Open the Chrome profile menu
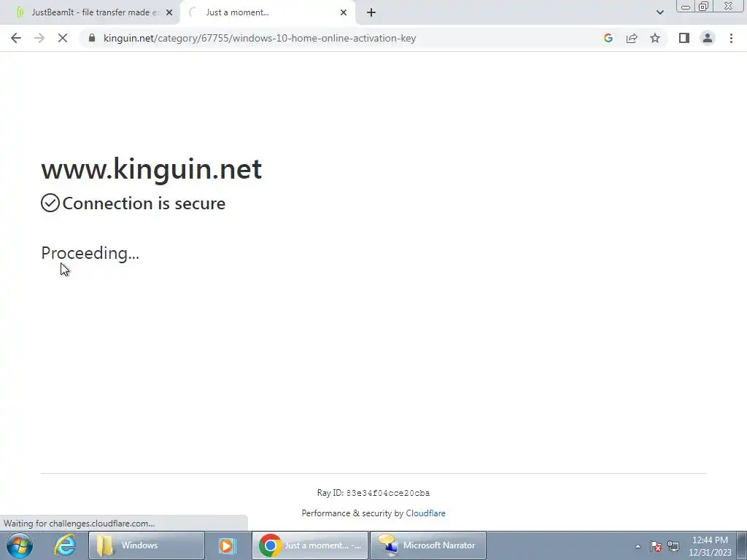 pos(708,38)
